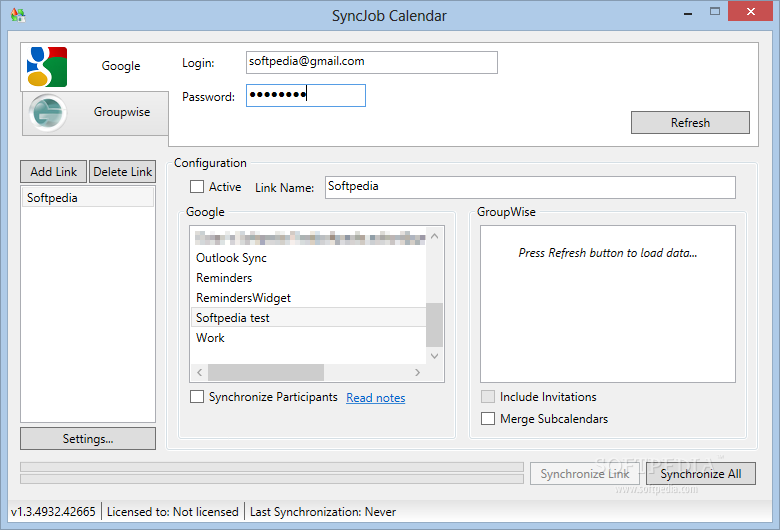Enable Merge Subcalendars checkbox
Image resolution: width=780 pixels, height=530 pixels.
click(x=488, y=419)
